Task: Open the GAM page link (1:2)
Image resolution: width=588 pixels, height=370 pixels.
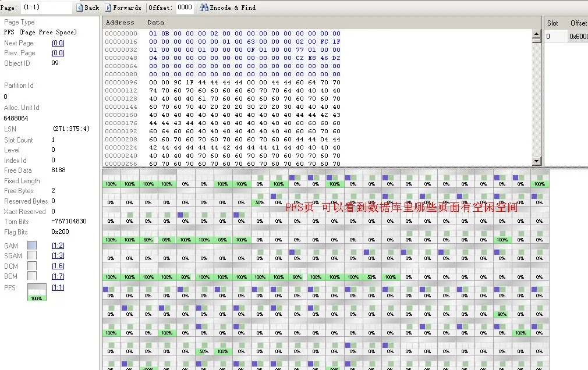Action: [x=58, y=246]
